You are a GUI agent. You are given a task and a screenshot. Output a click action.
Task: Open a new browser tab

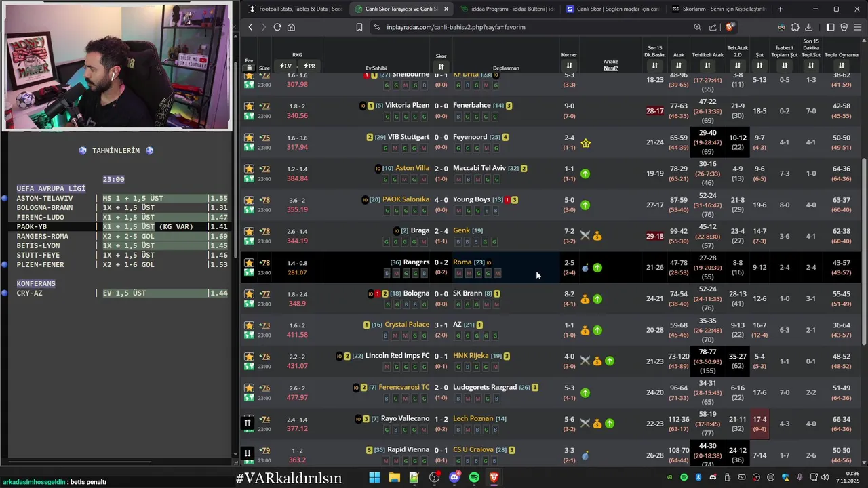[x=780, y=9]
